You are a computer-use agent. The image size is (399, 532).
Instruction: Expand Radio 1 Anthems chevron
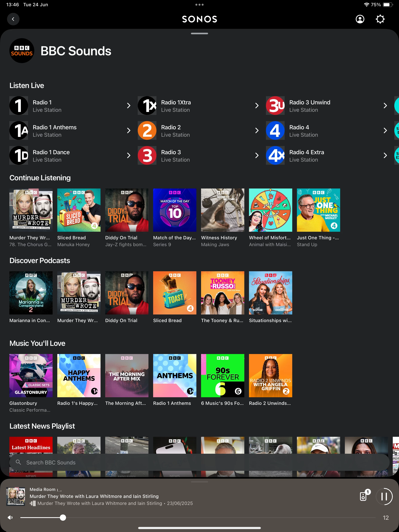coord(129,131)
